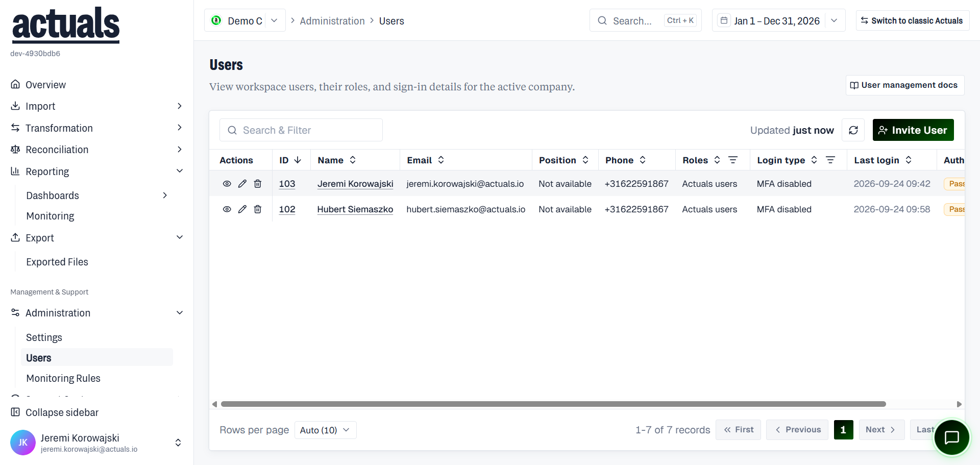This screenshot has width=980, height=465.
Task: Click the Invite User button
Action: 913,130
